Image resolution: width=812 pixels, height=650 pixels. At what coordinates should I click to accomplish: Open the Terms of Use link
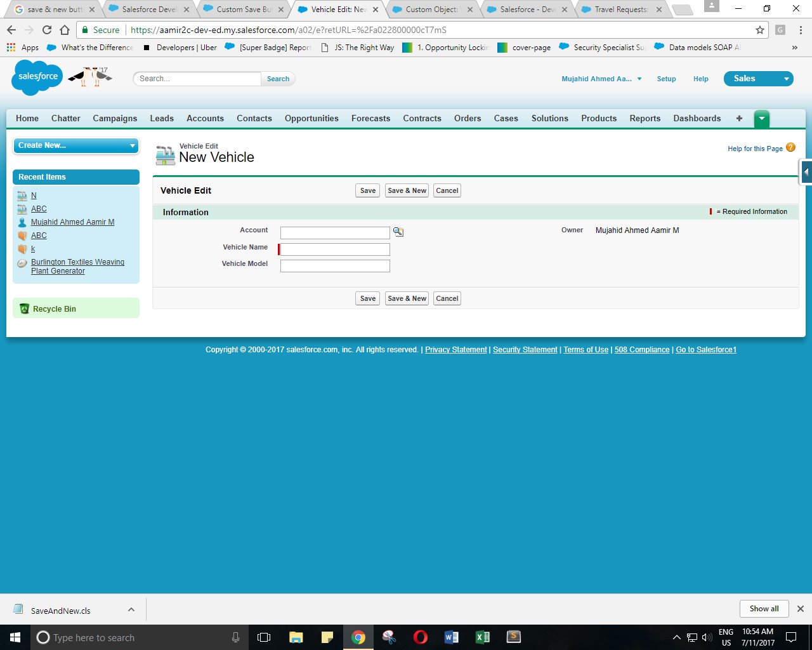click(x=586, y=350)
